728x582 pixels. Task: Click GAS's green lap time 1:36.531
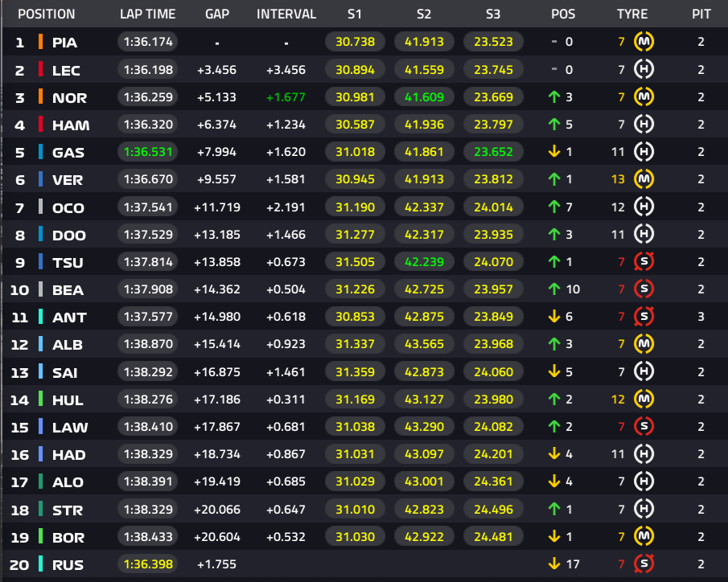pyautogui.click(x=148, y=152)
